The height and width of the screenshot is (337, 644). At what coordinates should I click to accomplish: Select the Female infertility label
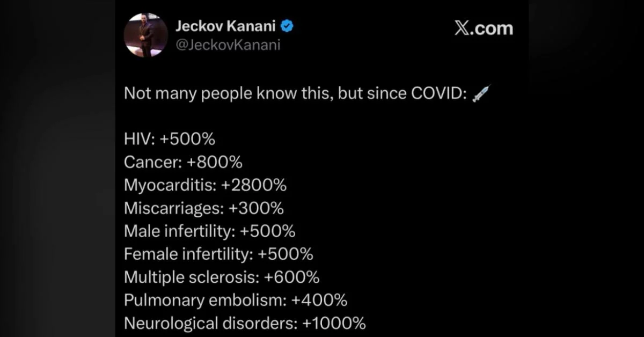pyautogui.click(x=188, y=254)
